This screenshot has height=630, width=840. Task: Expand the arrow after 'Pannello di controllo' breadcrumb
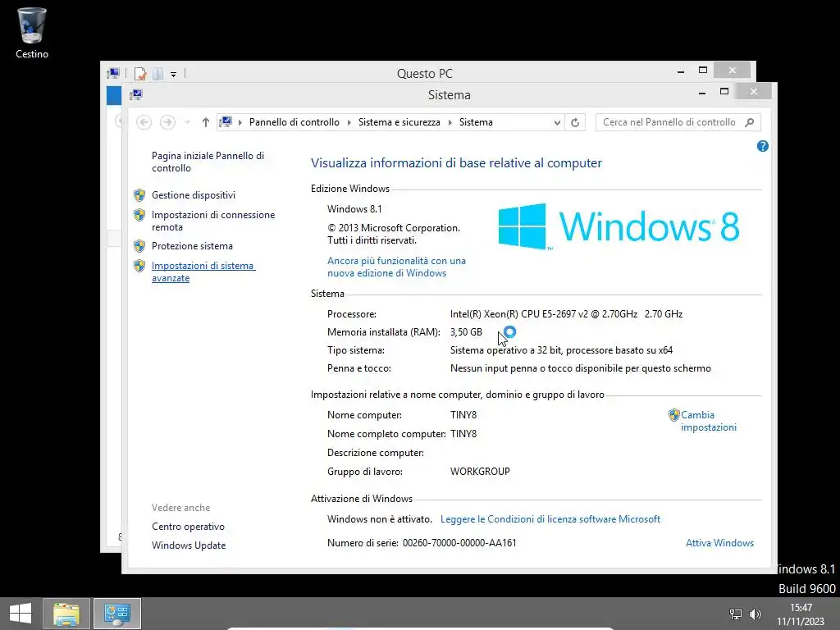coord(349,123)
